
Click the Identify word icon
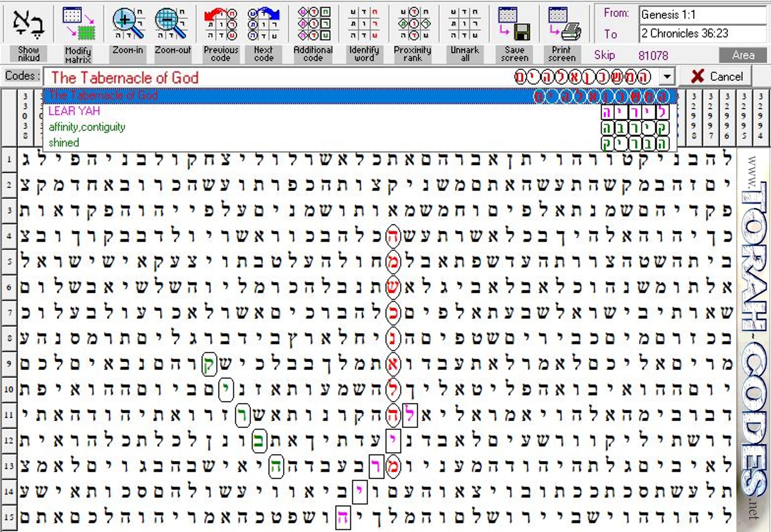(364, 24)
